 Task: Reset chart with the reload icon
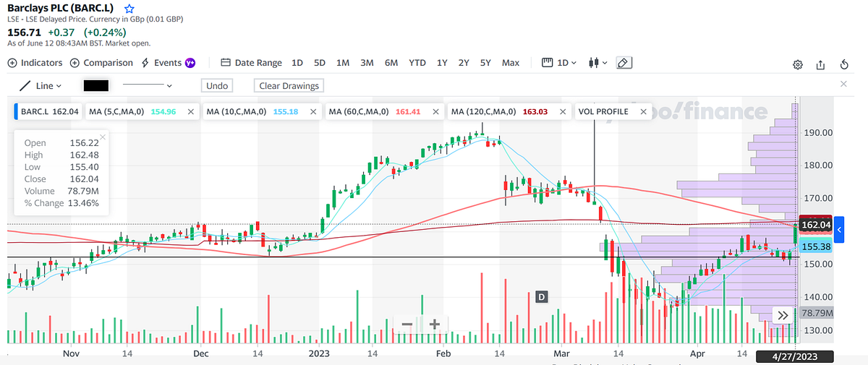coord(844,64)
